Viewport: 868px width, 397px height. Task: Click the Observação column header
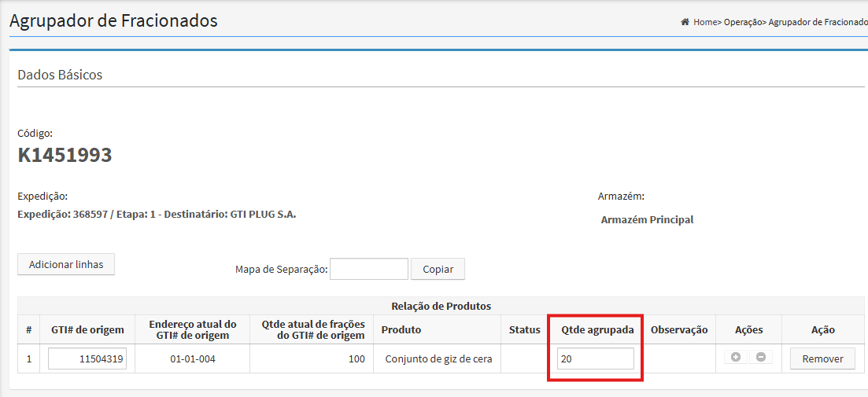pos(679,329)
